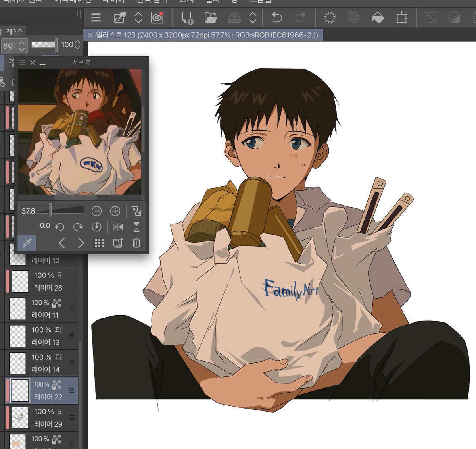Rotate Sub View image left
The width and height of the screenshot is (476, 449).
[x=60, y=227]
